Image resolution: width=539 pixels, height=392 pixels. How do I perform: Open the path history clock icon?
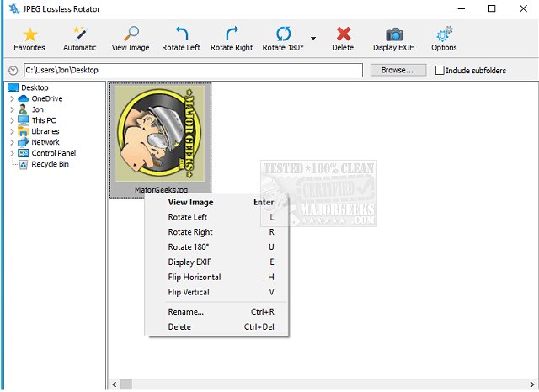(13, 71)
